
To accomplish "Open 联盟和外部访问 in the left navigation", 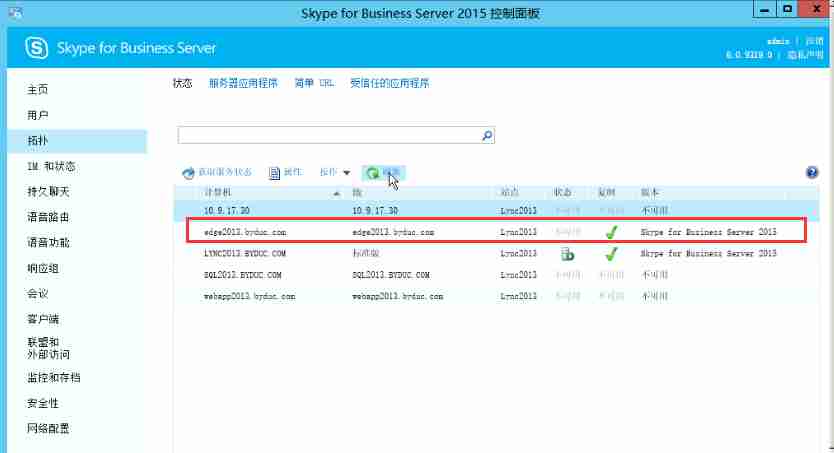I will point(48,348).
